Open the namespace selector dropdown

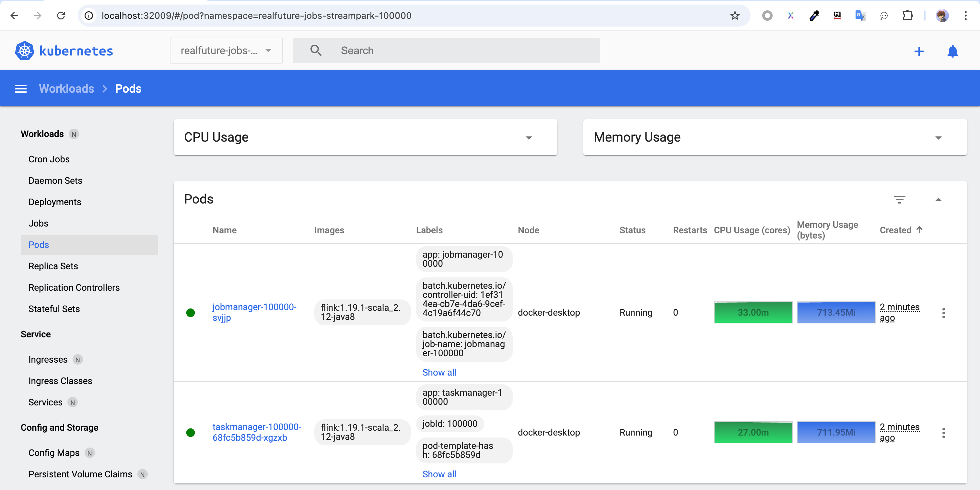pyautogui.click(x=226, y=51)
